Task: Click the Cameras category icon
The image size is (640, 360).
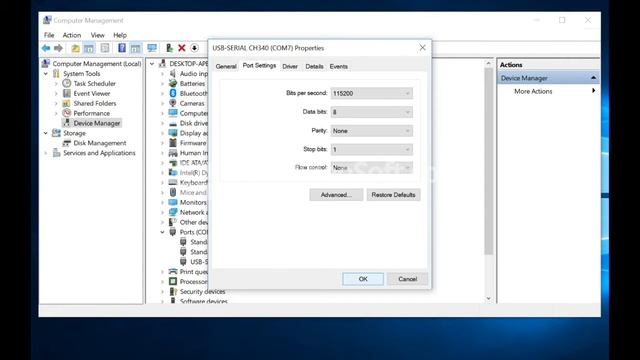Action: (173, 103)
